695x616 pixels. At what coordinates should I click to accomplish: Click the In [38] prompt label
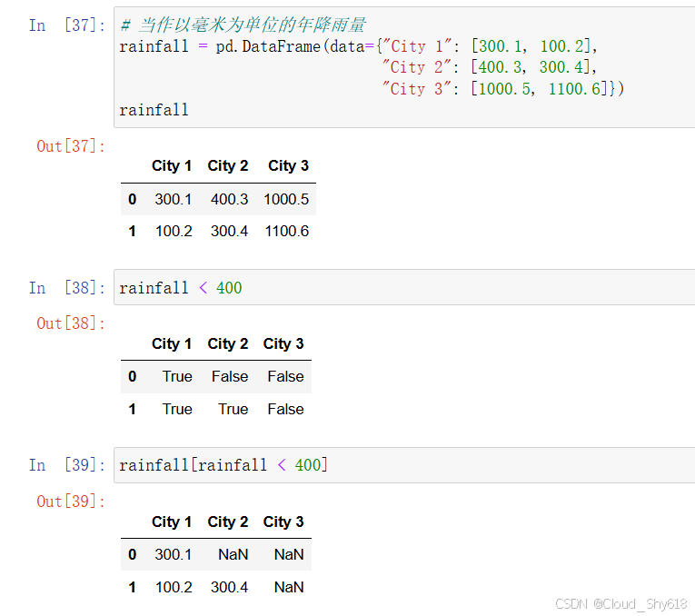tap(67, 288)
